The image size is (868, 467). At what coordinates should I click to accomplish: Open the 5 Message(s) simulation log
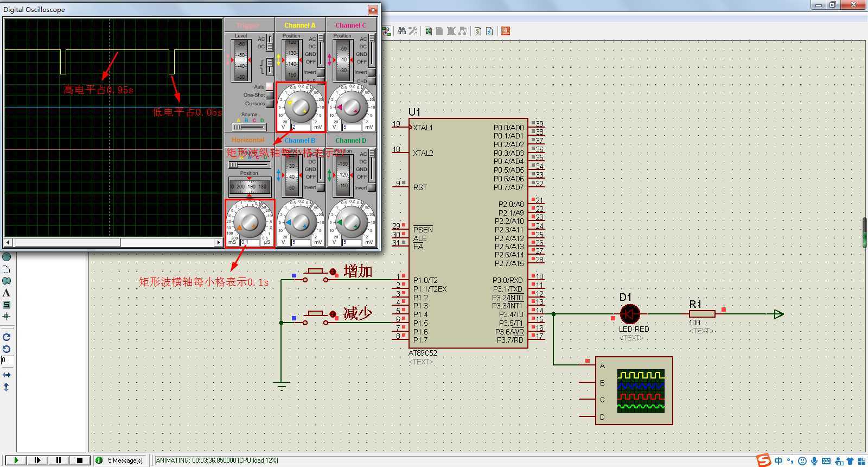coord(120,460)
